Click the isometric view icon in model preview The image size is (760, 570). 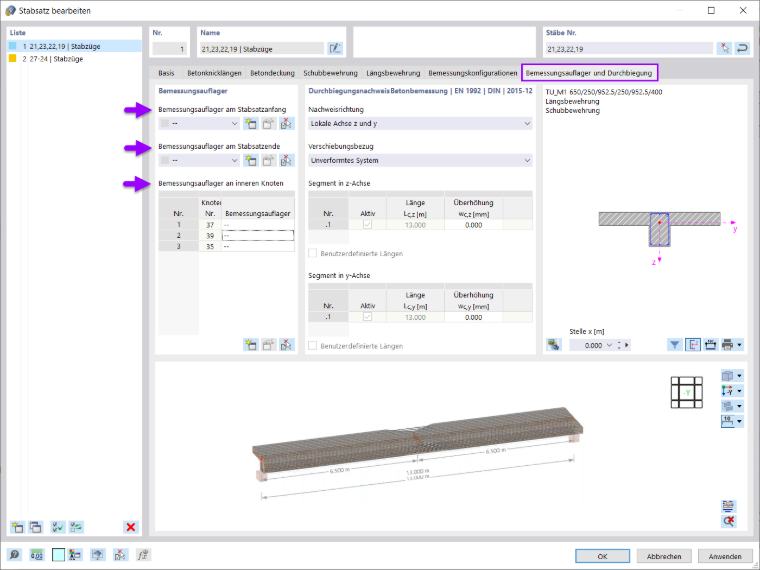pyautogui.click(x=728, y=376)
